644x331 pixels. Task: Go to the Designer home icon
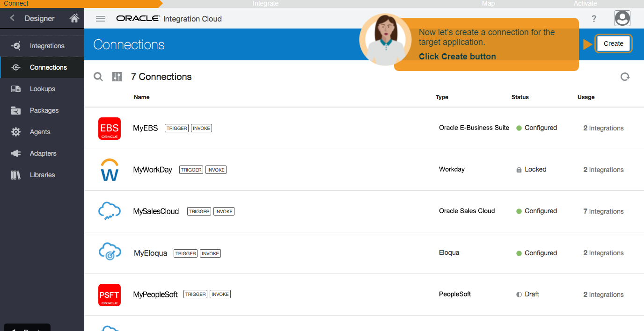tap(74, 18)
